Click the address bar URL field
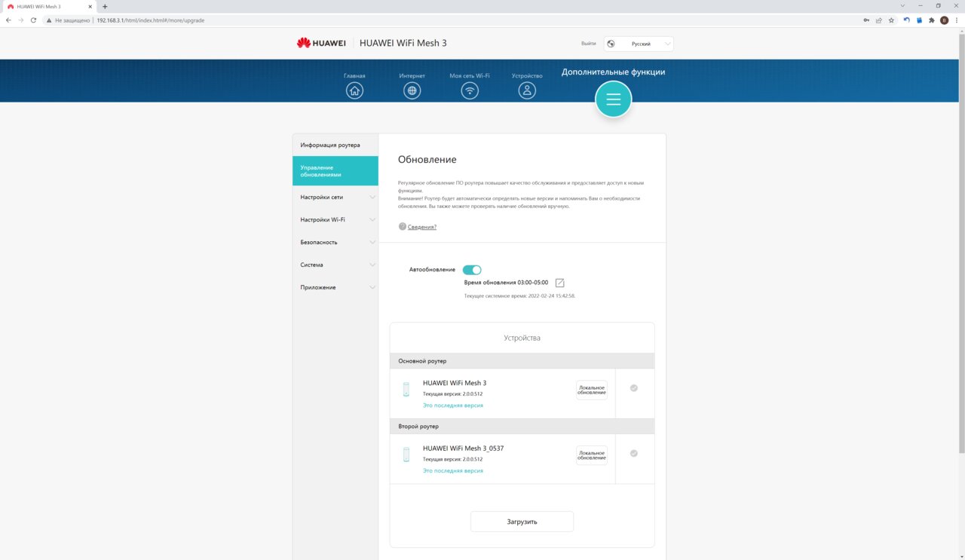Viewport: 965px width, 560px height. [452, 20]
